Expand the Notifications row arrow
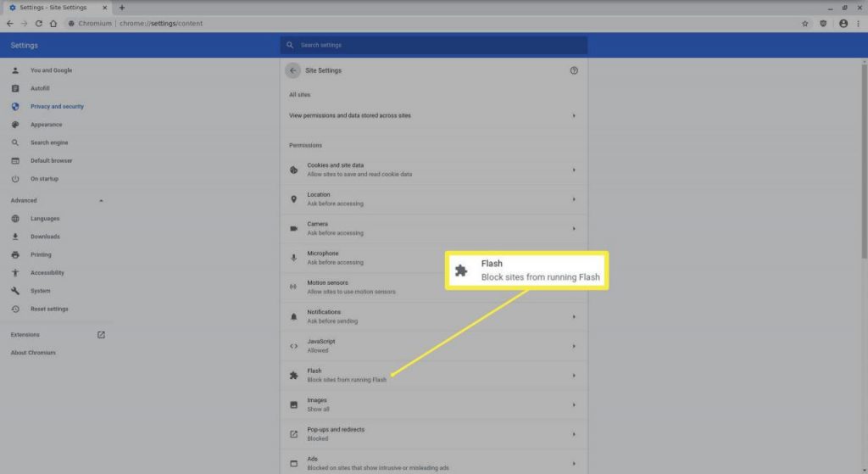 tap(574, 316)
